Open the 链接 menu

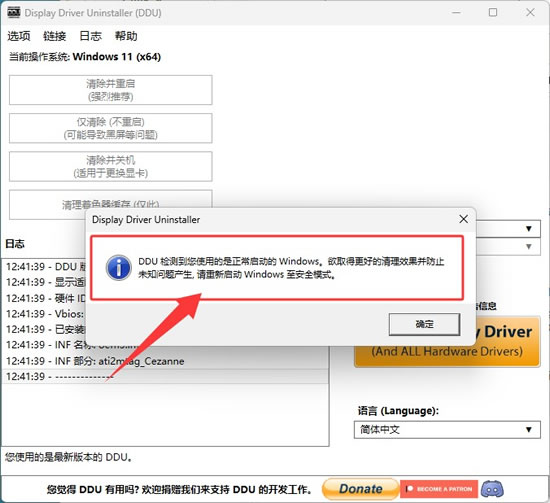[54, 36]
